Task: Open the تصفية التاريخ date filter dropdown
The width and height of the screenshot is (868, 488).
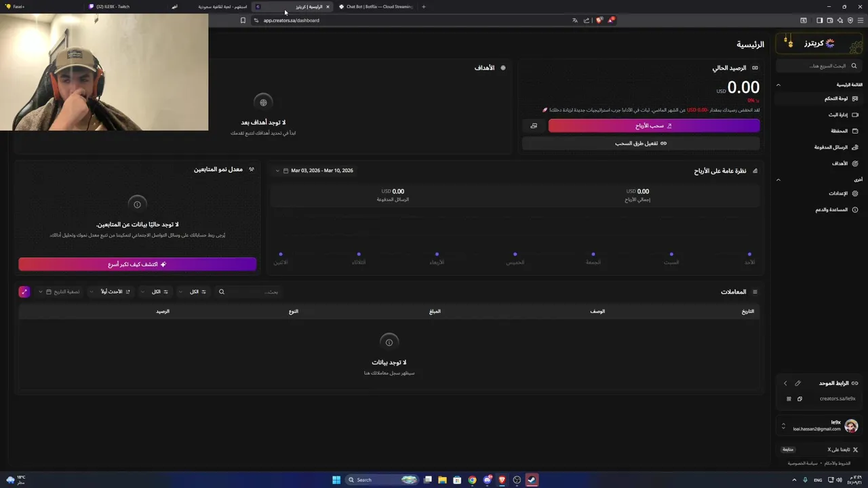Action: (x=59, y=291)
